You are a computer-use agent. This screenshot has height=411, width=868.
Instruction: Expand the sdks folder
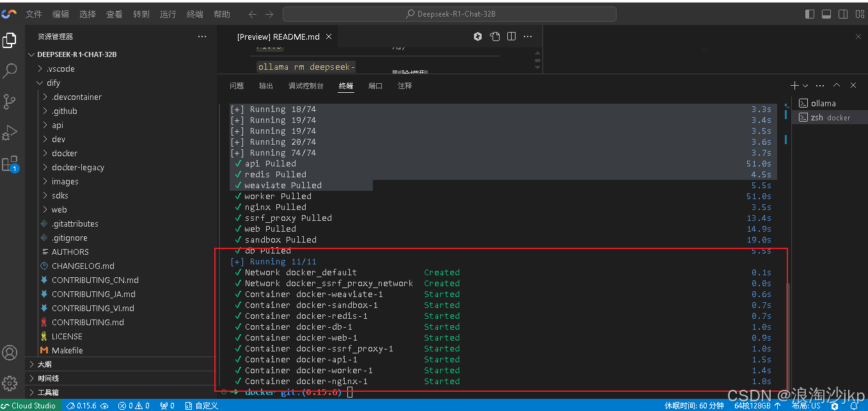coord(121,195)
